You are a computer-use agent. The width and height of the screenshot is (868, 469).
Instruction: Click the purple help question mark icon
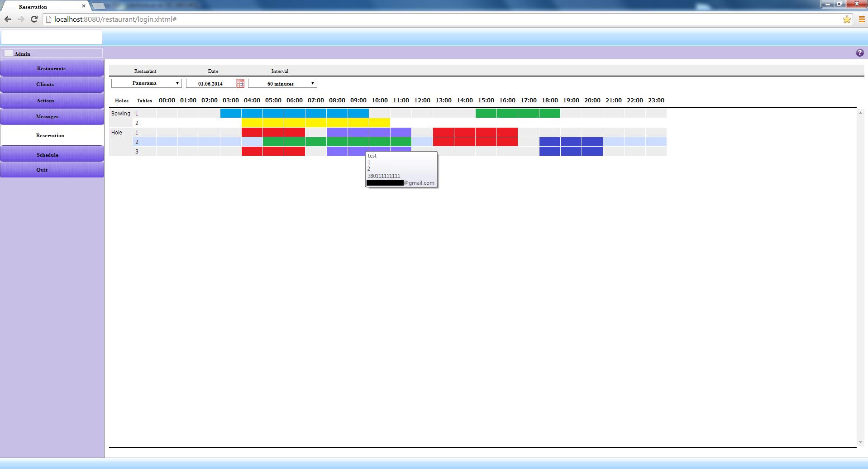(860, 53)
